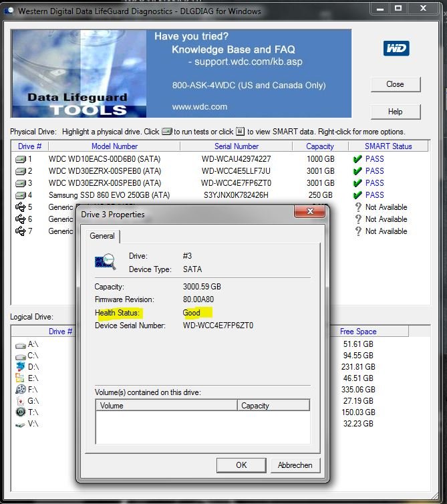Viewport: 447px width, 504px height.
Task: Click question mark icon for drive 6
Action: click(358, 219)
